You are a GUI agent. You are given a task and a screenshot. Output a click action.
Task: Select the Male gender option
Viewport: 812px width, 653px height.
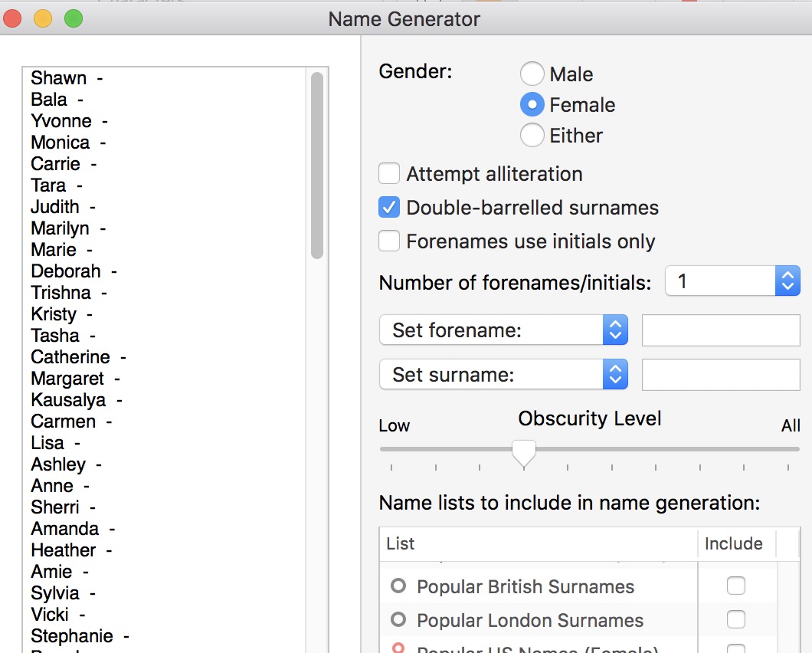(x=532, y=74)
